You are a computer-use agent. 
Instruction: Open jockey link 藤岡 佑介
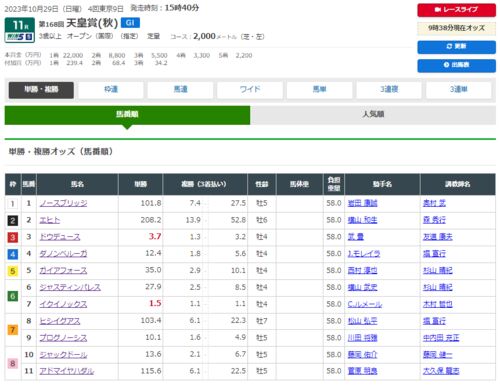click(x=362, y=355)
